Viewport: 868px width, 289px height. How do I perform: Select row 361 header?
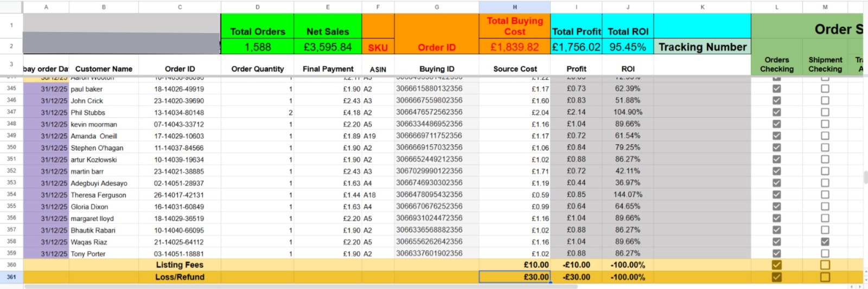click(x=11, y=277)
